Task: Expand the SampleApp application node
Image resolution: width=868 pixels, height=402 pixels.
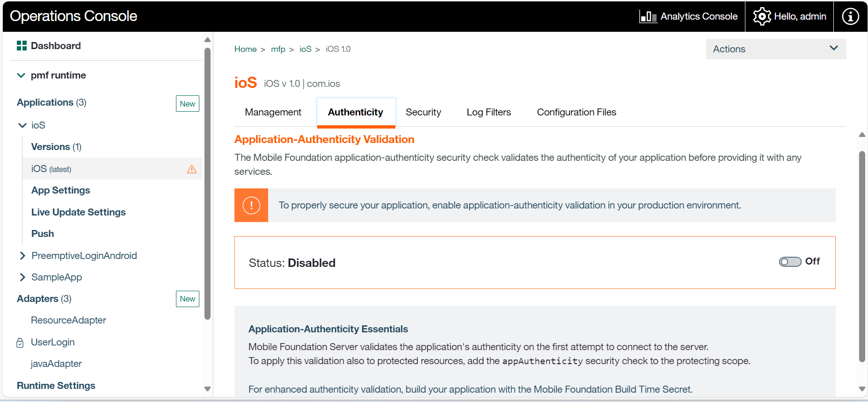Action: tap(22, 277)
